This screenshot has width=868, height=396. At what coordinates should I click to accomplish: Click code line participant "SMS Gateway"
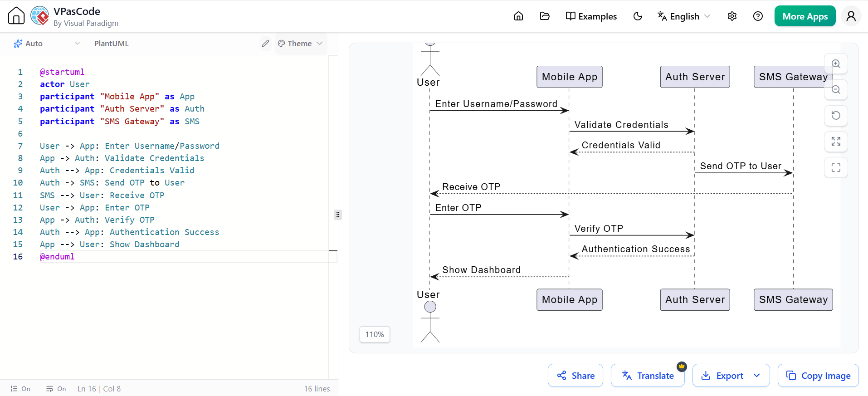pyautogui.click(x=120, y=122)
